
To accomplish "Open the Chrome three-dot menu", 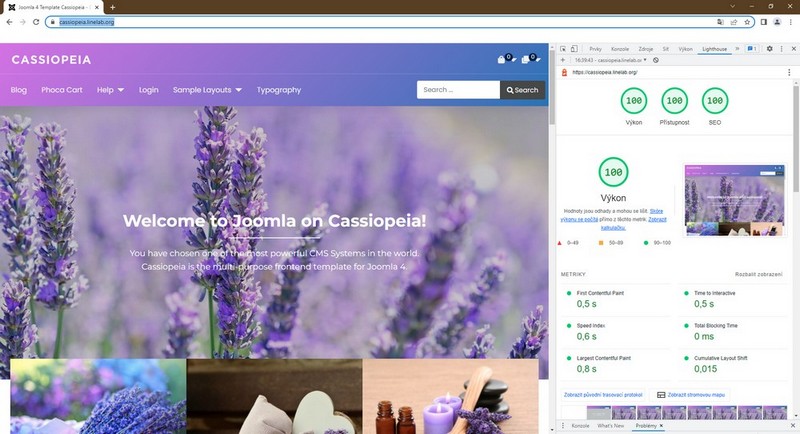I will 790,22.
